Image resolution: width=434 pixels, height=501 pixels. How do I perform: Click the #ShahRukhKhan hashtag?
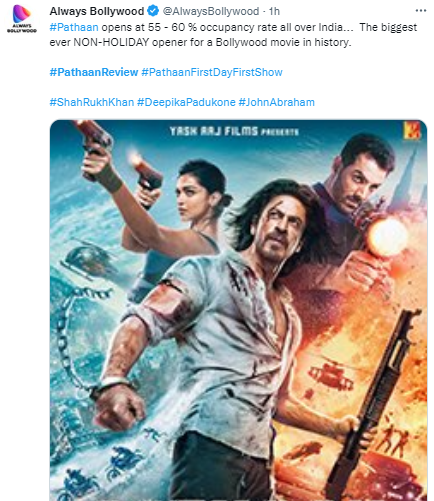tap(92, 102)
